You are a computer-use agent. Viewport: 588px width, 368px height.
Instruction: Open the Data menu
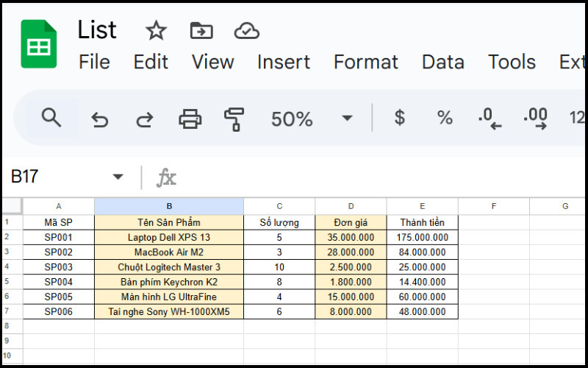(442, 63)
